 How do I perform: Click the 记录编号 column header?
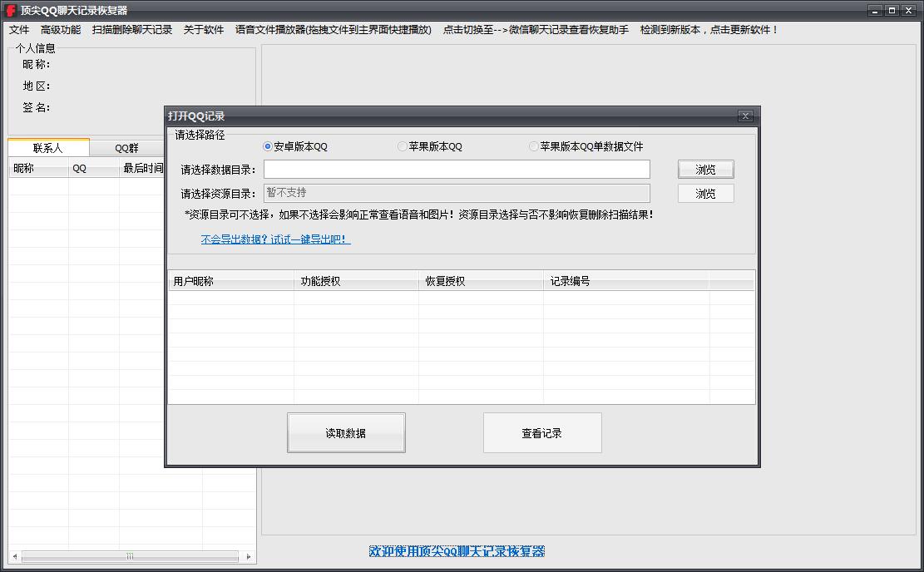coord(626,281)
